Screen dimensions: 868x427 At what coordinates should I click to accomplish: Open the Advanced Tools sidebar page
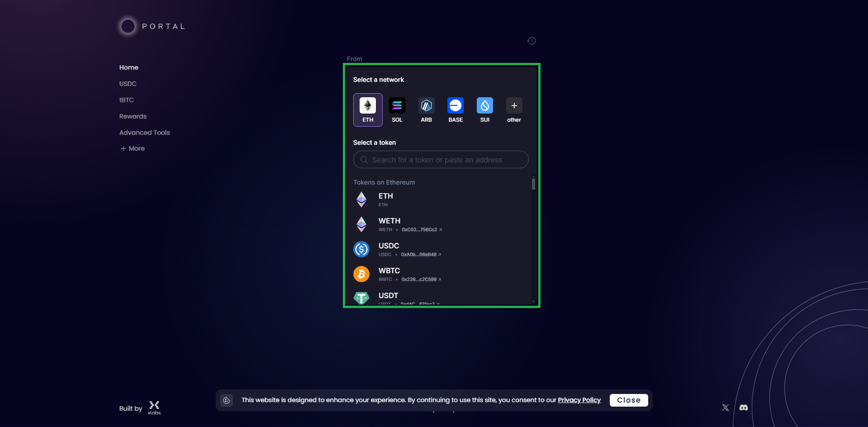[145, 133]
